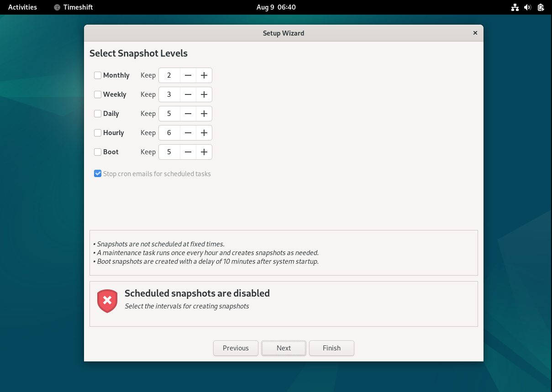The width and height of the screenshot is (552, 392).
Task: Click the Hourly keep value field
Action: point(169,133)
